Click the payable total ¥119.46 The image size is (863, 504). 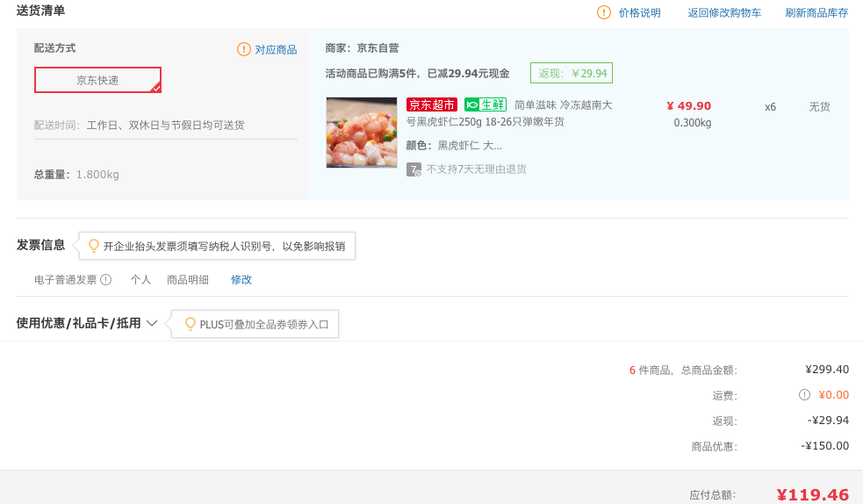click(812, 494)
